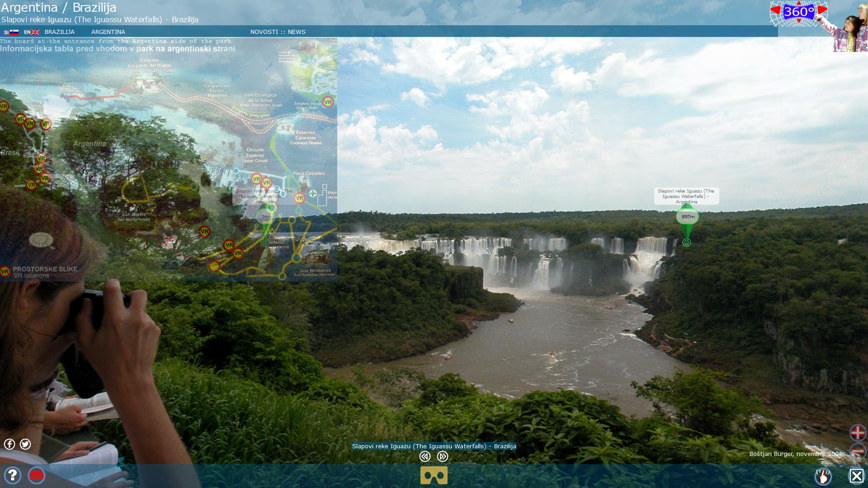Screen dimensions: 868x488
Task: Go to next panorama arrow
Action: [443, 456]
